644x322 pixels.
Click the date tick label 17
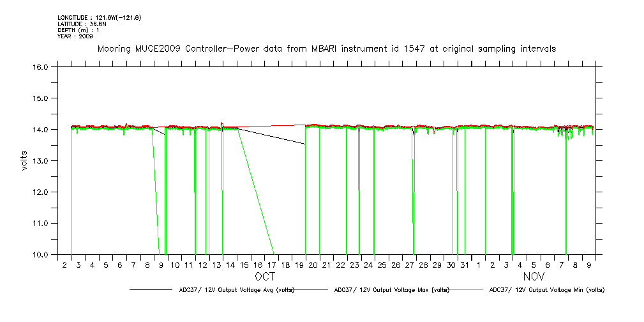272,265
